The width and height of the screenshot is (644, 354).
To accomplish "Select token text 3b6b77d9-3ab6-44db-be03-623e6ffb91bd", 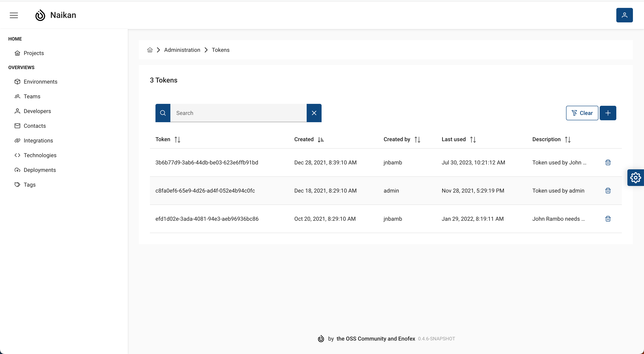I will coord(207,162).
